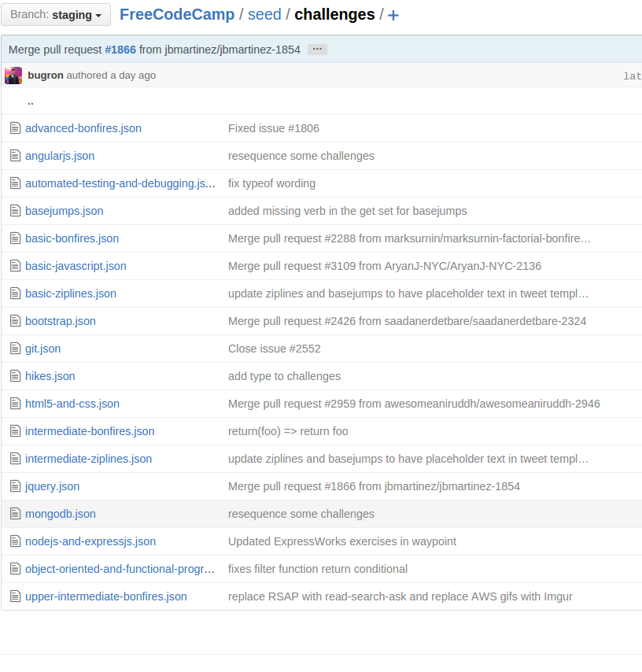Image resolution: width=642 pixels, height=672 pixels.
Task: Open object-oriented-and-functional-programming file
Action: tap(120, 569)
